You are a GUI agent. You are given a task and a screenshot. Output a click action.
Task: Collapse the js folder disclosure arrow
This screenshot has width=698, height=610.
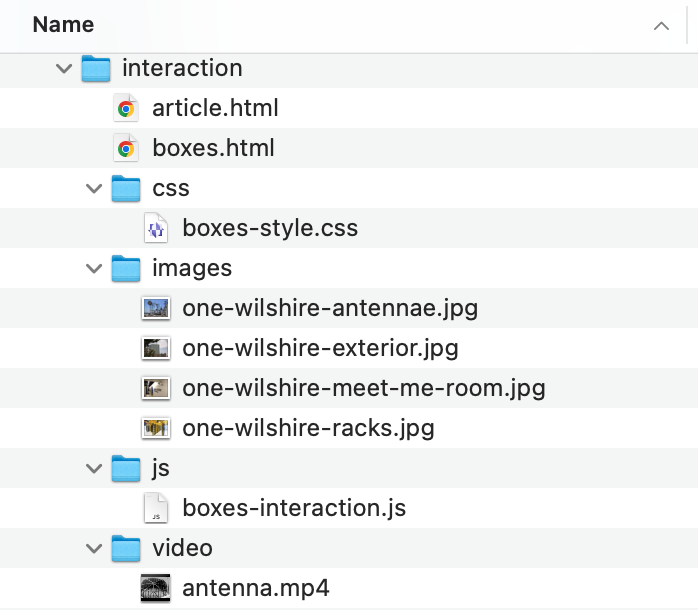click(x=94, y=468)
